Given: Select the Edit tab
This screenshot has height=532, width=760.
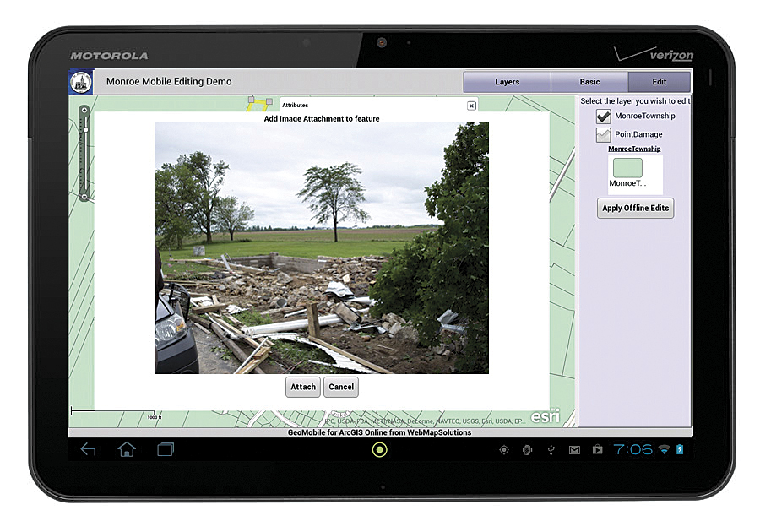Looking at the screenshot, I should (660, 82).
